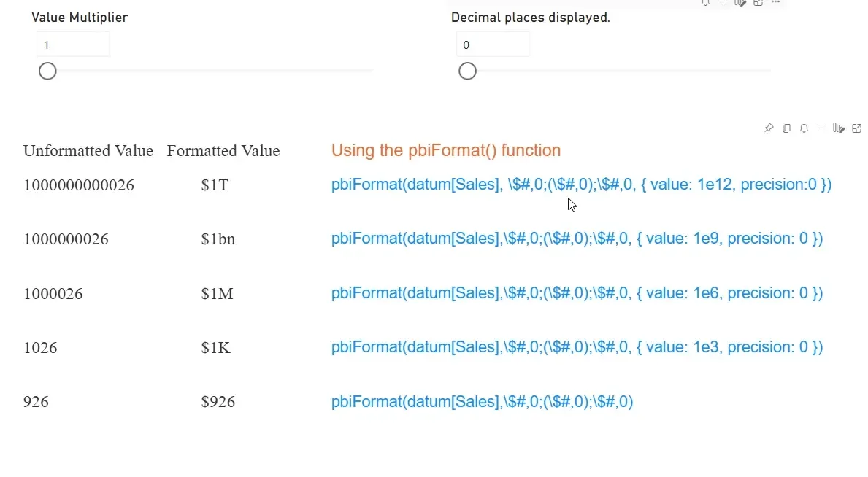Select formatted value $1K

coord(216,347)
